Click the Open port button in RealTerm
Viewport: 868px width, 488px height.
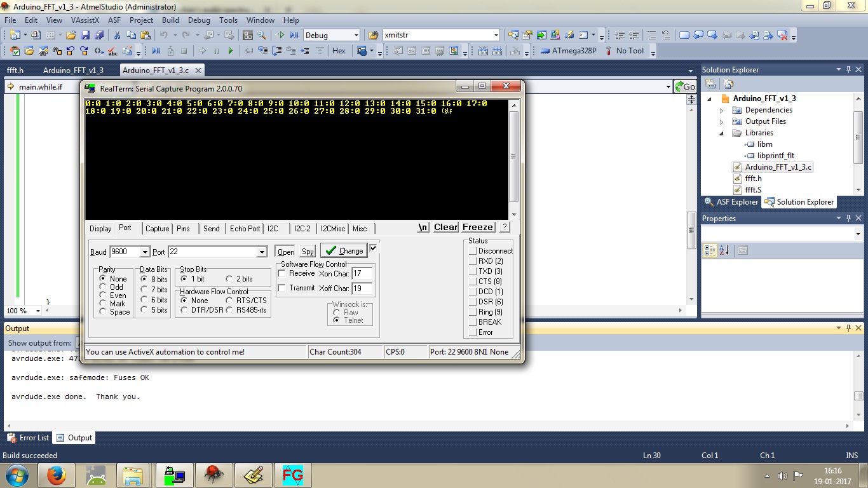tap(286, 252)
